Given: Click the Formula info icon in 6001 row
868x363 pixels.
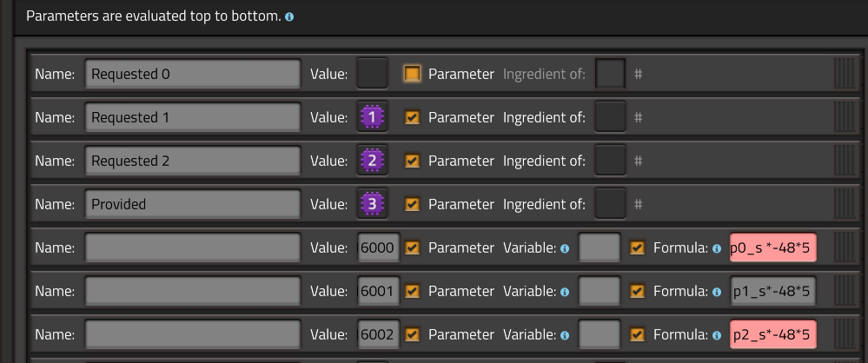Looking at the screenshot, I should 717,292.
